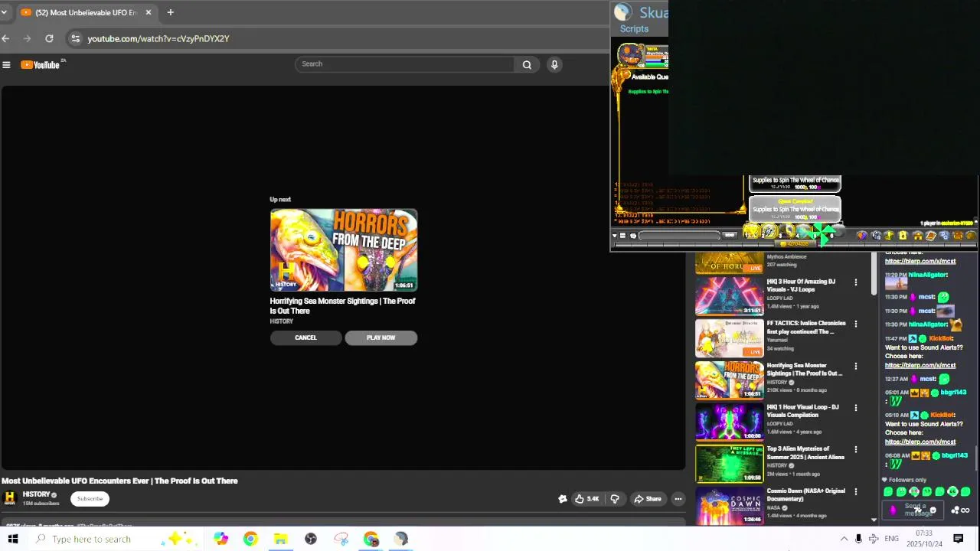Image resolution: width=980 pixels, height=551 pixels.
Task: Open Chrome tab search dropdown
Action: click(4, 12)
